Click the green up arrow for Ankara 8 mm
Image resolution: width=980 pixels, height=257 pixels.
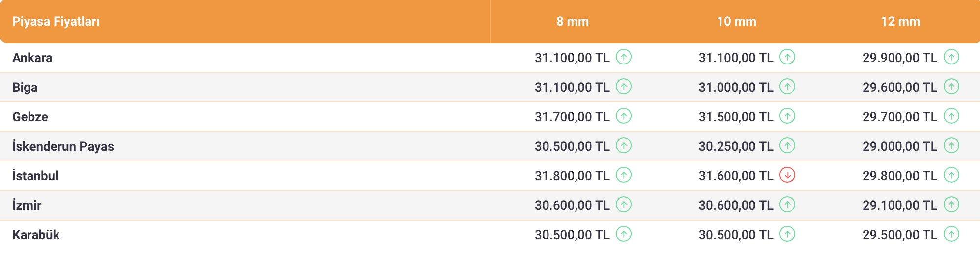click(x=624, y=57)
